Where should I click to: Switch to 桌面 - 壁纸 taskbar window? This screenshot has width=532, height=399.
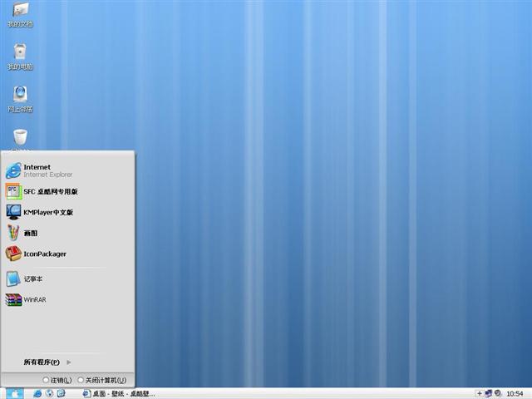tap(119, 394)
